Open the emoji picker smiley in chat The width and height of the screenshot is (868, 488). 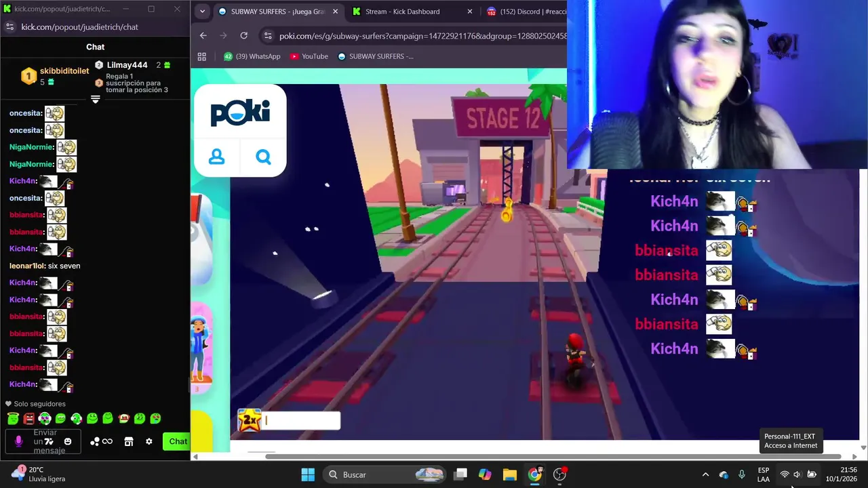click(x=68, y=441)
